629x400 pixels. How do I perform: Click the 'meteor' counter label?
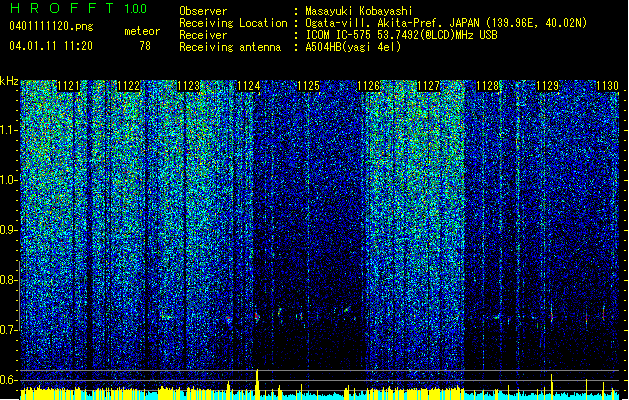pos(142,31)
